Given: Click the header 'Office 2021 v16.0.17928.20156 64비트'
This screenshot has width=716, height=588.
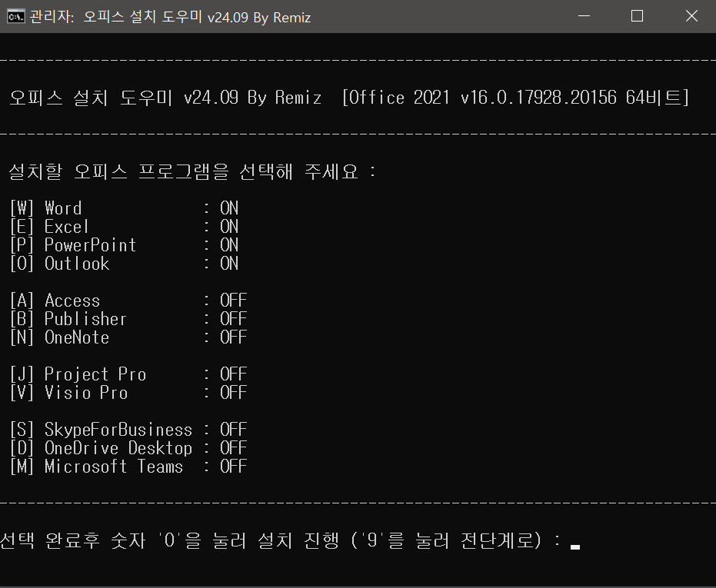Looking at the screenshot, I should tap(515, 98).
